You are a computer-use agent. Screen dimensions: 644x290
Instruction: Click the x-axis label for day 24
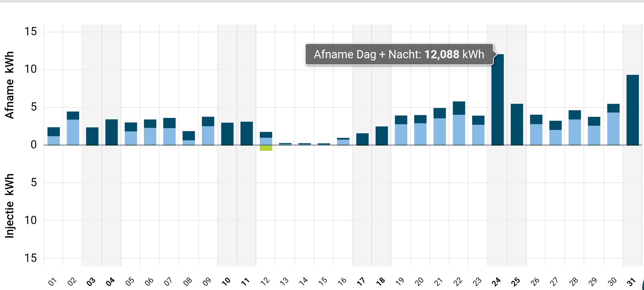point(496,281)
